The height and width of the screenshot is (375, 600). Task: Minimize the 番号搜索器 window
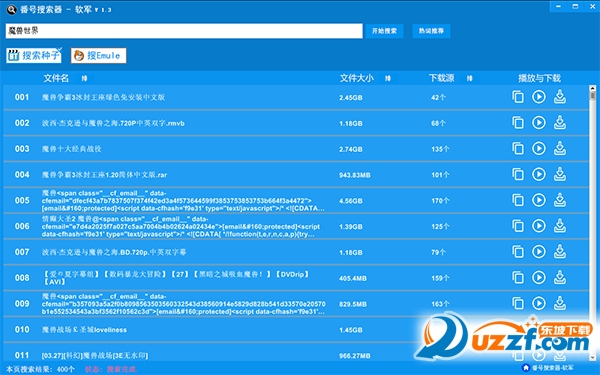tap(559, 7)
